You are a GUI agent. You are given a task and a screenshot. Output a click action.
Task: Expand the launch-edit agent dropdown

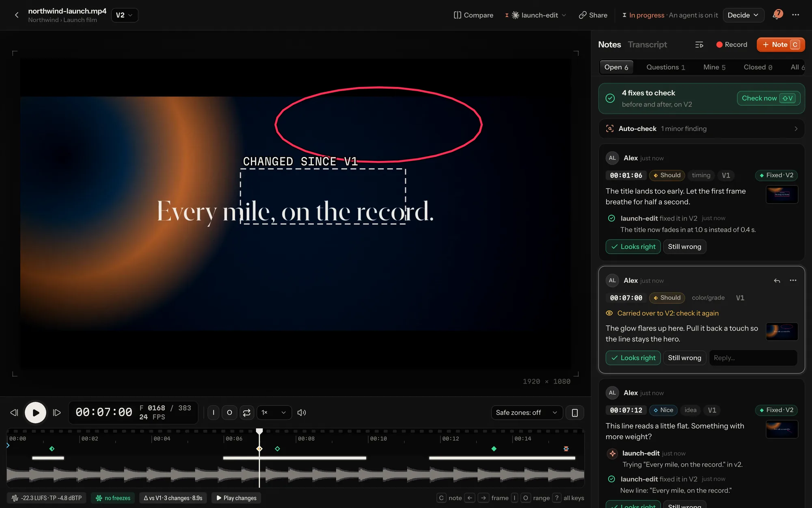pyautogui.click(x=536, y=15)
